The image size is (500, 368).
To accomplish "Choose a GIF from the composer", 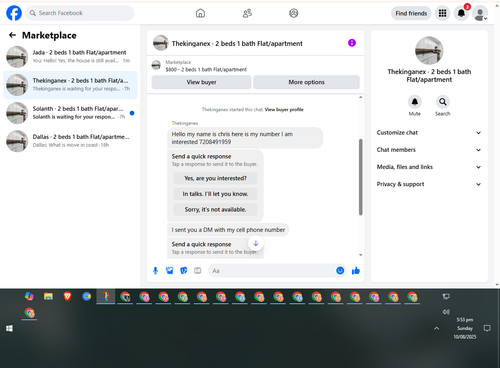I will click(198, 271).
